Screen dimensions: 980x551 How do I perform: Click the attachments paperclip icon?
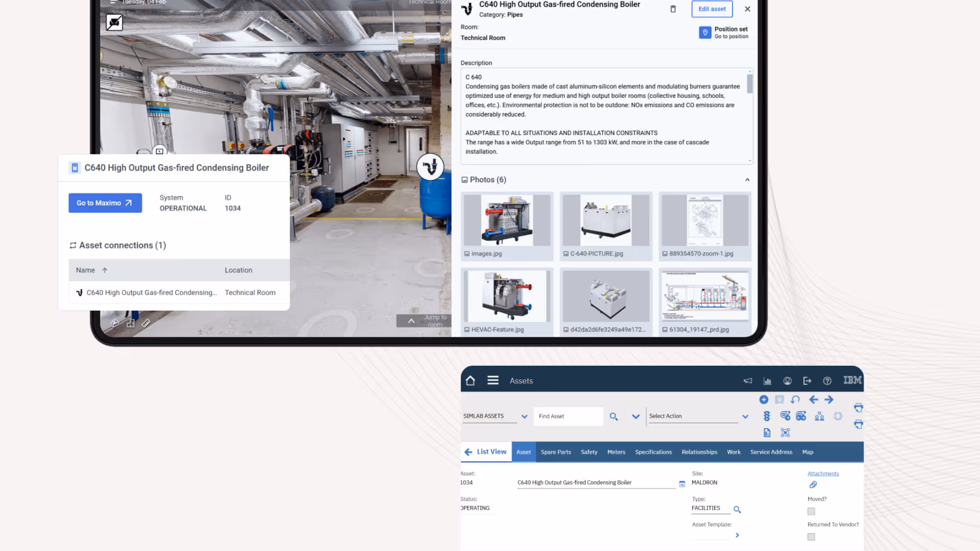coord(813,485)
